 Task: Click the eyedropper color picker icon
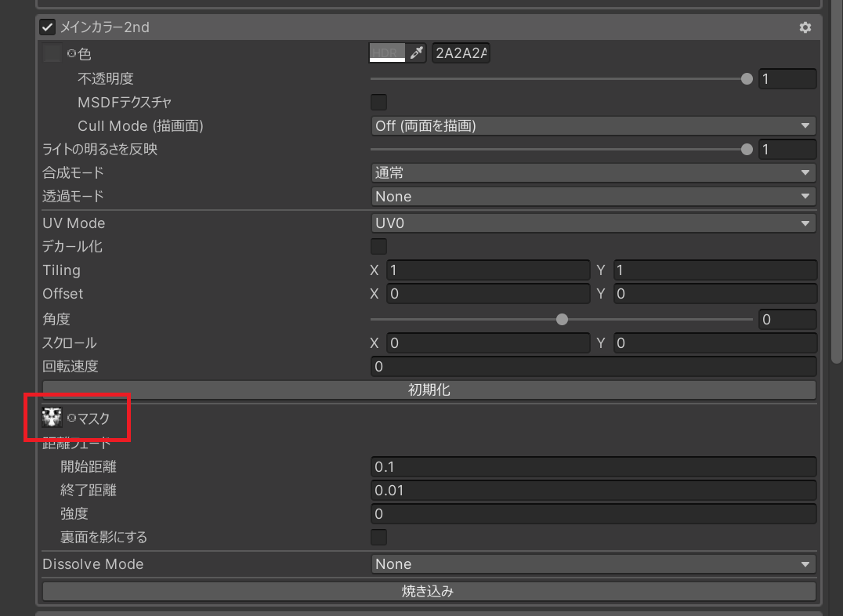(x=418, y=53)
